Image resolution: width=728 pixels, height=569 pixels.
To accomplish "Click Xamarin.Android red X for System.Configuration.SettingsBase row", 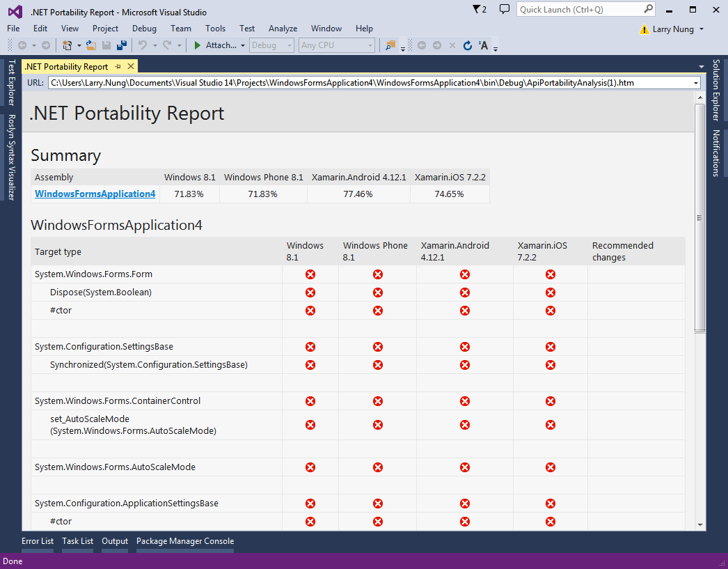I will click(464, 347).
